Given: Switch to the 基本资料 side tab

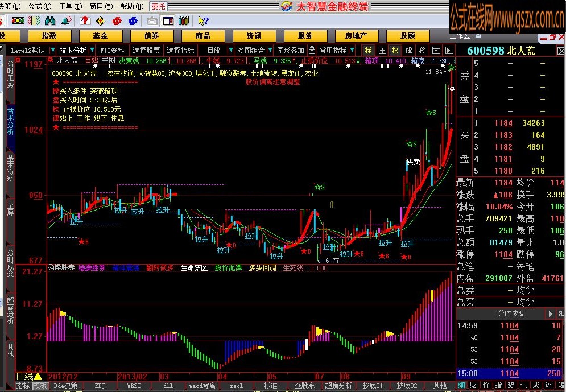Looking at the screenshot, I should click(x=10, y=168).
